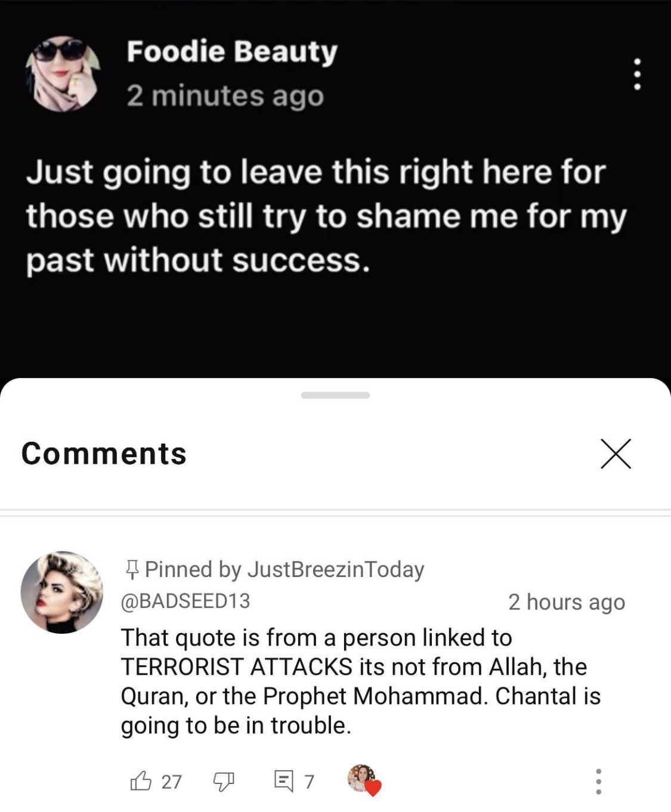Open the BADSEED13 comment options menu
Image resolution: width=671 pixels, height=812 pixels.
(x=598, y=781)
